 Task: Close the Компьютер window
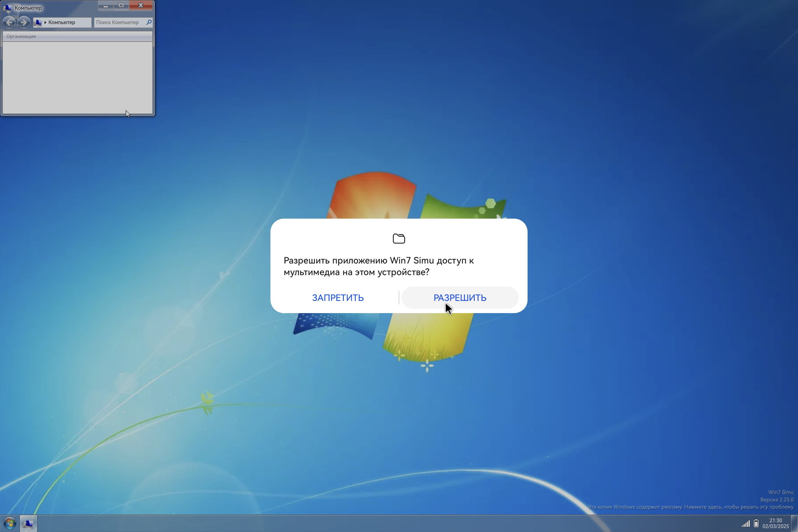pos(141,6)
